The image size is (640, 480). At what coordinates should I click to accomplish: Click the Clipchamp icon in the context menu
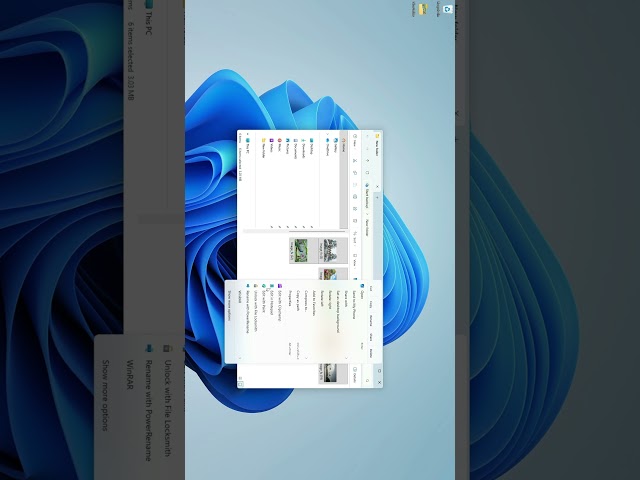[x=280, y=286]
